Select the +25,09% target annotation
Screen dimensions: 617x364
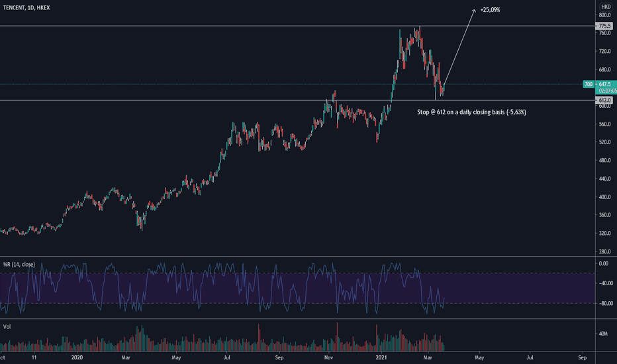pos(490,10)
